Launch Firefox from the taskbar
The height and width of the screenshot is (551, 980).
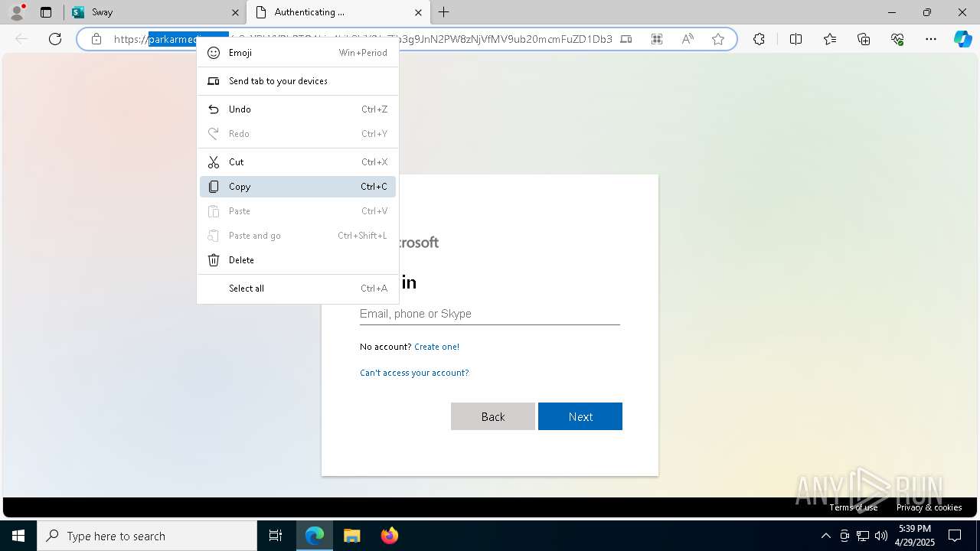tap(389, 536)
